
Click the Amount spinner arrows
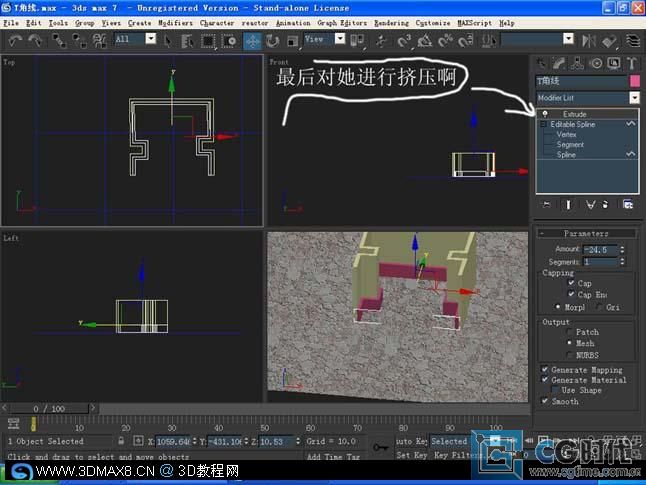pos(622,249)
